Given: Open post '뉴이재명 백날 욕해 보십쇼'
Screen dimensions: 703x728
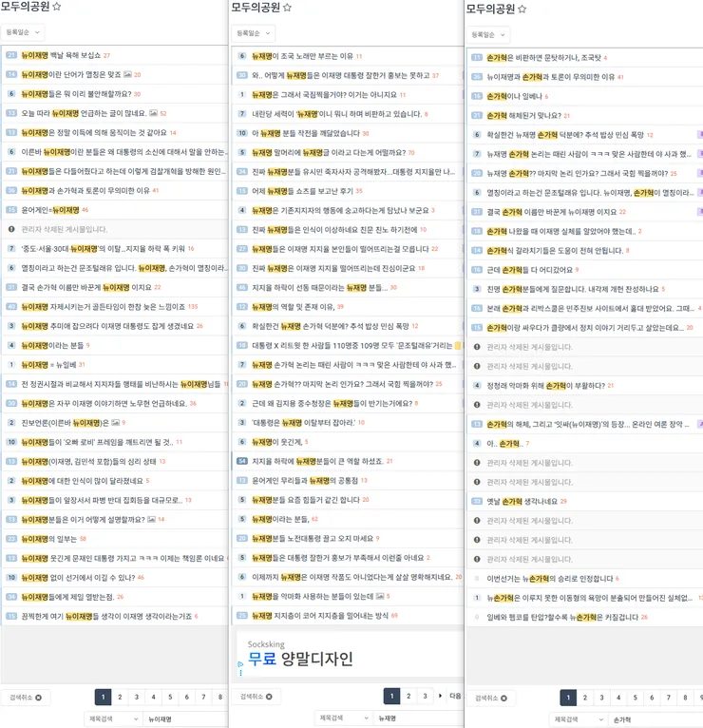Looking at the screenshot, I should (61, 55).
